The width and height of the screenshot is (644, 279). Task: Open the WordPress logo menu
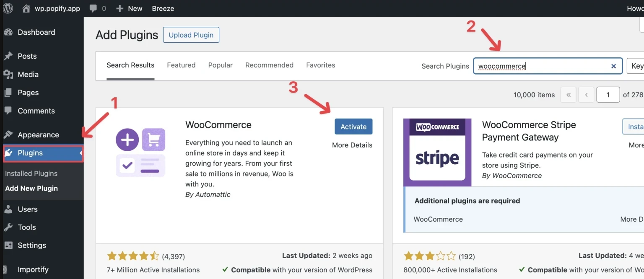pos(8,8)
